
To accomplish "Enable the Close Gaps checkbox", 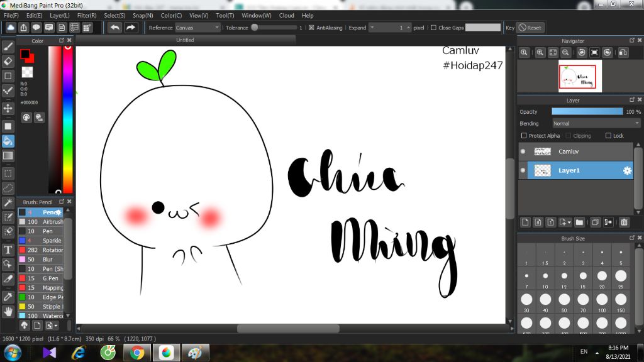I will point(433,28).
